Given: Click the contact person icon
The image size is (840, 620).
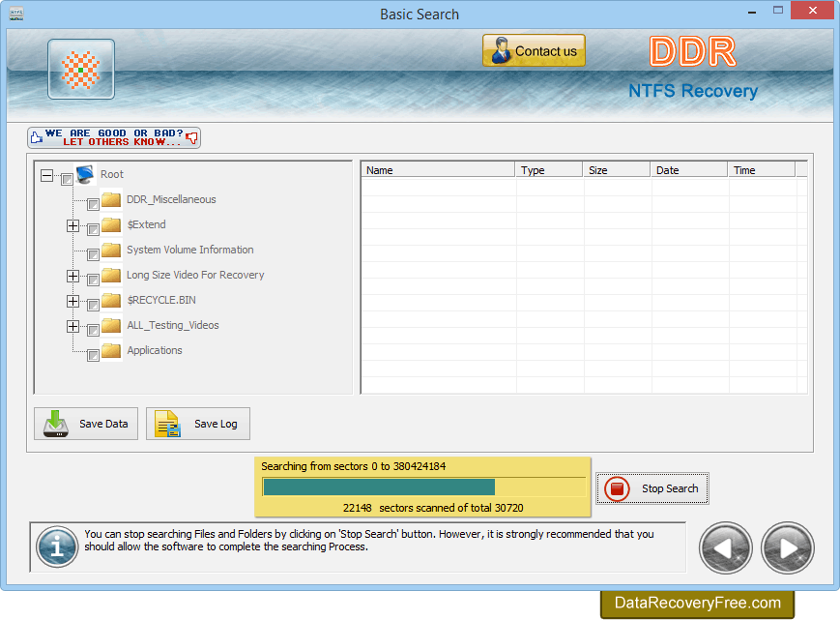Looking at the screenshot, I should (501, 50).
